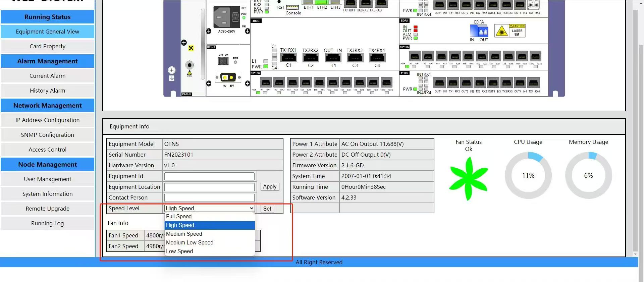Click the Console port on the panel
The width and height of the screenshot is (644, 282).
coord(292,7)
